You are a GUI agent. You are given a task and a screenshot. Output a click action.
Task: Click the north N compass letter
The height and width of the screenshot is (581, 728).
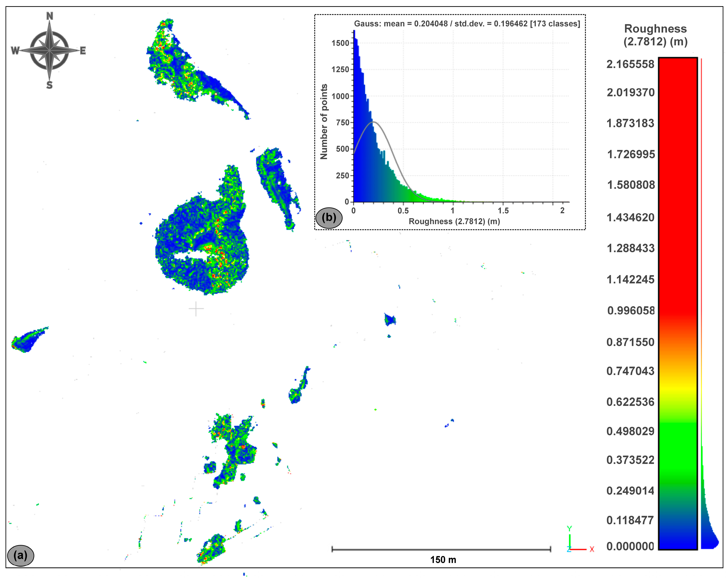tap(50, 16)
